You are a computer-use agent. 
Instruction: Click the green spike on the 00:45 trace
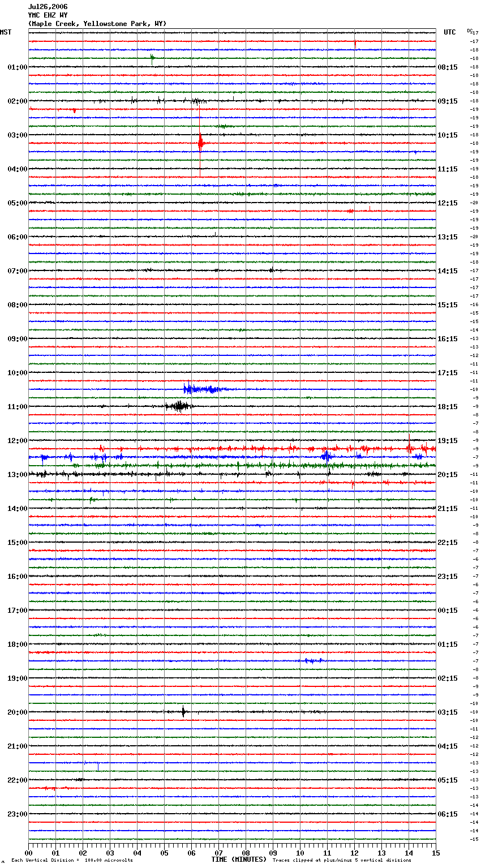tap(152, 57)
